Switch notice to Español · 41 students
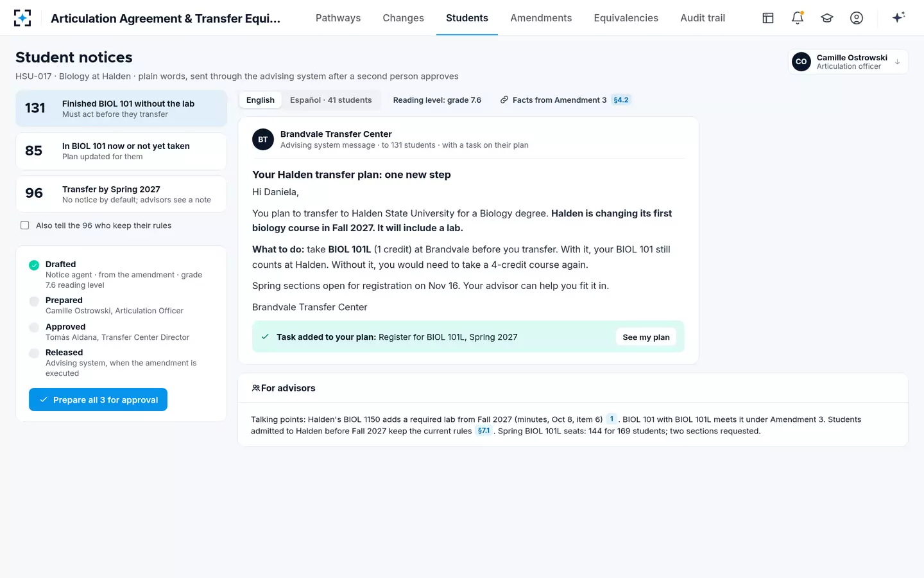The image size is (924, 578). (x=331, y=100)
